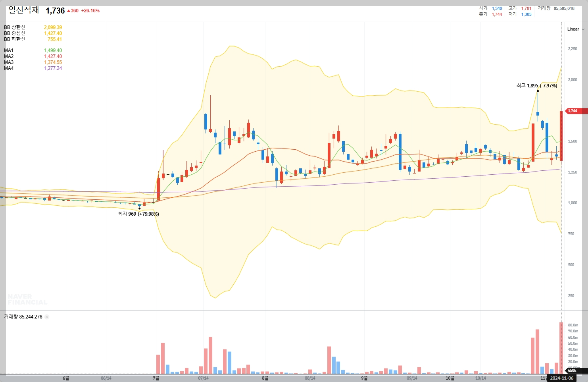
Task: Select the BB 하한선 legend label
Action: (15, 39)
